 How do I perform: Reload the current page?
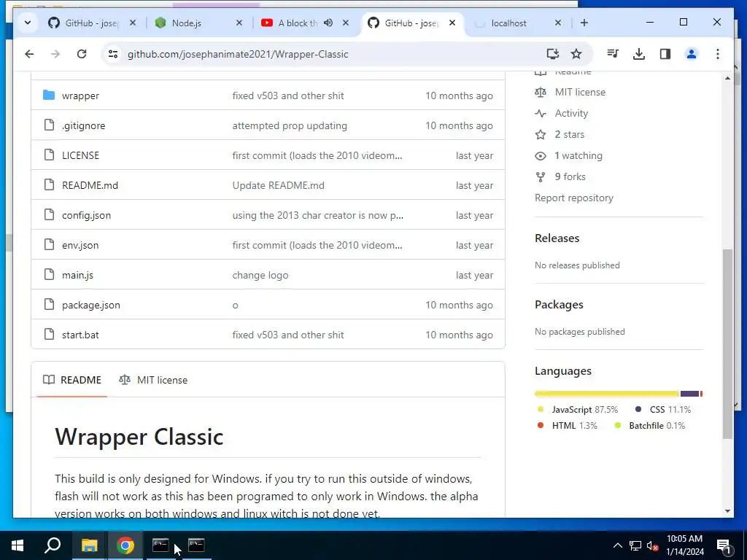pyautogui.click(x=82, y=54)
